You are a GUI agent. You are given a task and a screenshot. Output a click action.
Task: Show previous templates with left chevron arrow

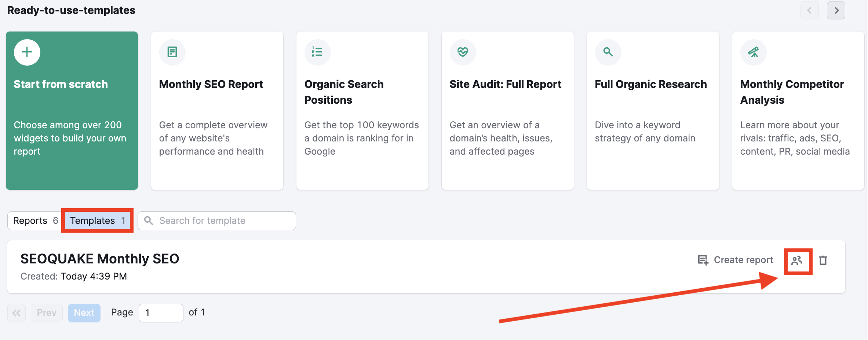coord(810,10)
